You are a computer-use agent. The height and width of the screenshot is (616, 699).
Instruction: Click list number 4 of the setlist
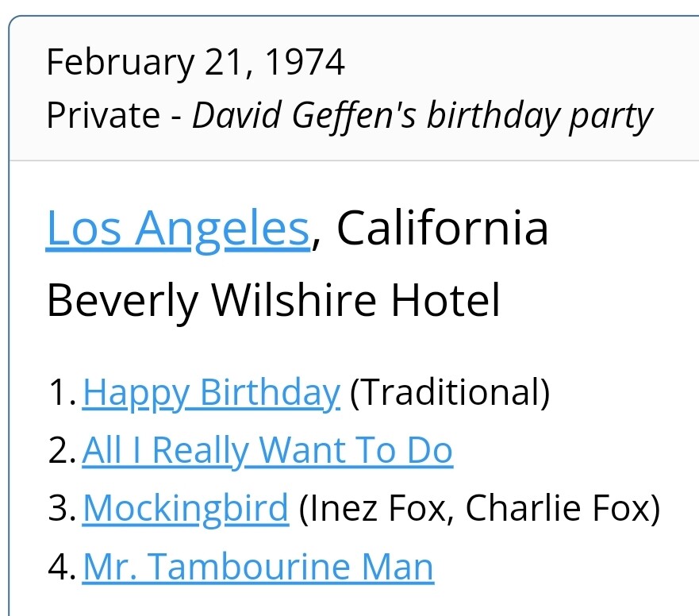point(62,566)
